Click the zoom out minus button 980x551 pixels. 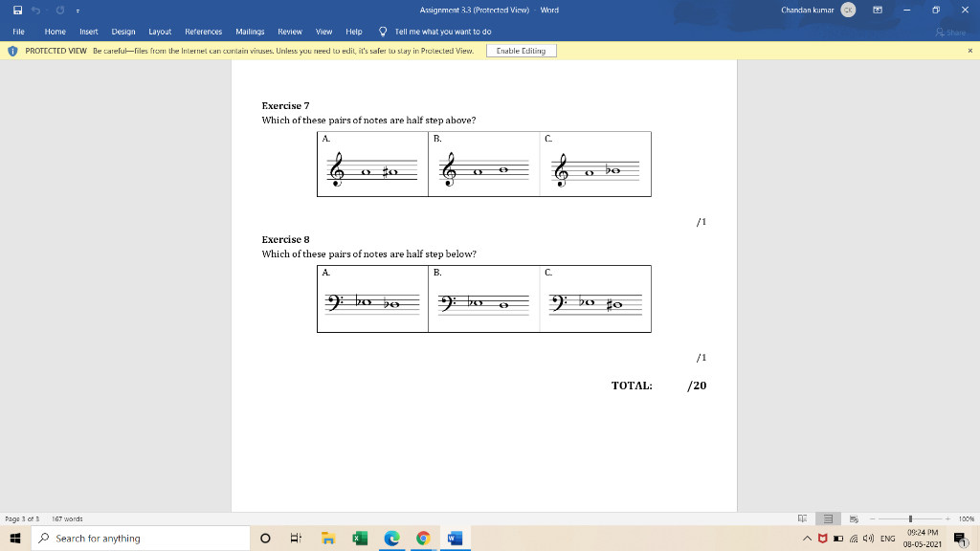pos(873,519)
